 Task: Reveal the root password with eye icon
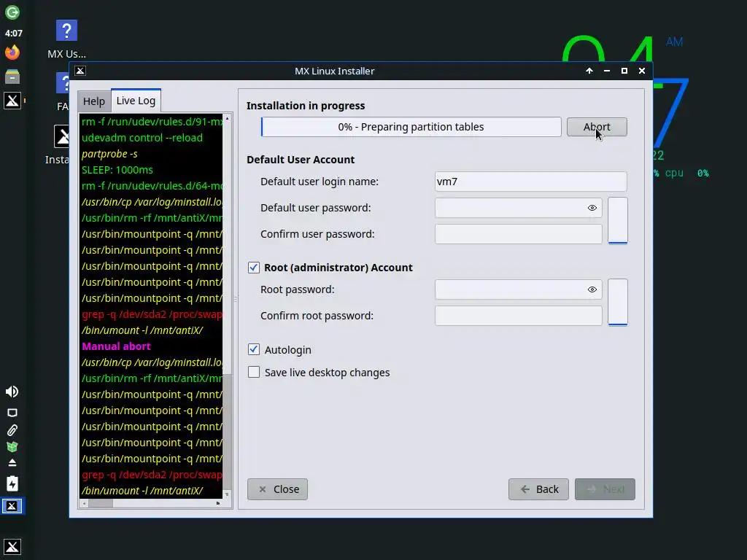(592, 289)
